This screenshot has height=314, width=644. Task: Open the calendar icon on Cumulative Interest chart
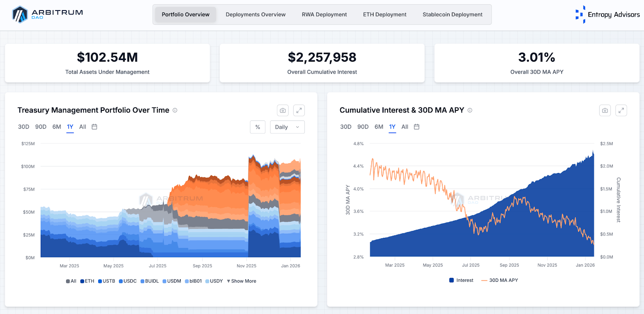point(417,127)
